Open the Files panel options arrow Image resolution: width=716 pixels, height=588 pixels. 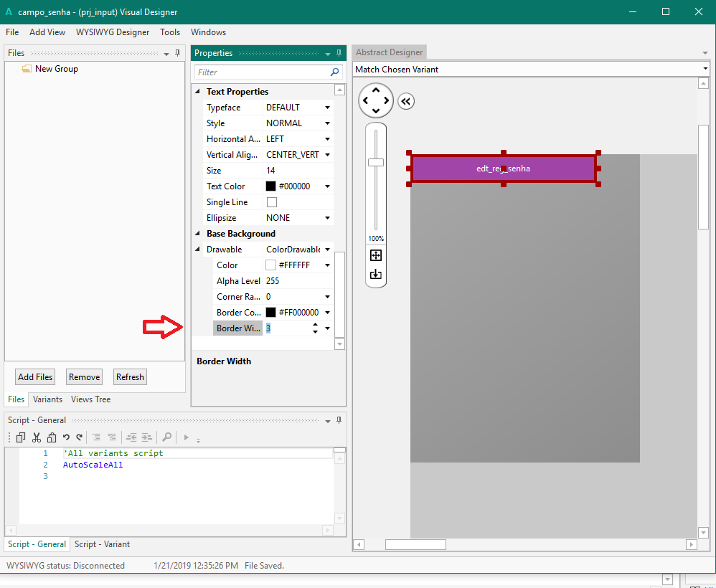pyautogui.click(x=166, y=54)
